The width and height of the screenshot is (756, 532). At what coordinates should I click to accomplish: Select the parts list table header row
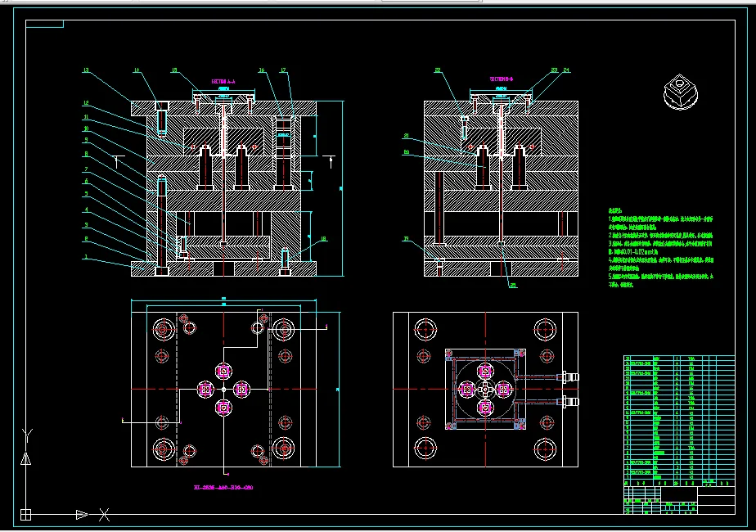(679, 483)
